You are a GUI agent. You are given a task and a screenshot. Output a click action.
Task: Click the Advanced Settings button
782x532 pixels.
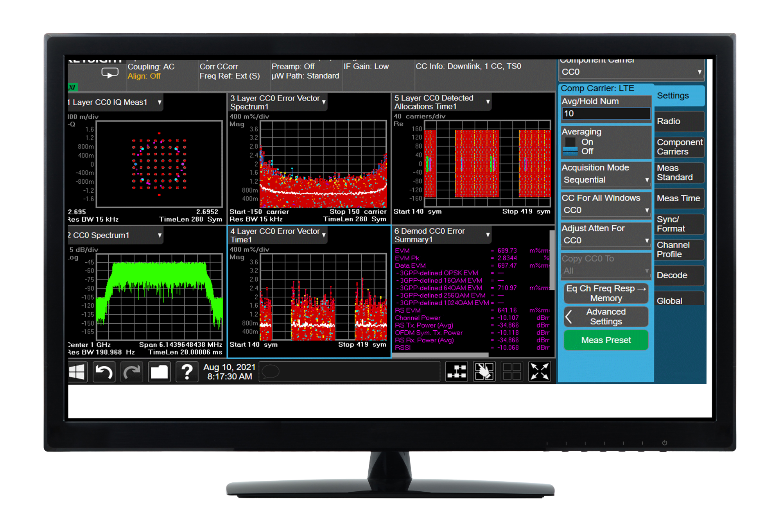point(606,317)
